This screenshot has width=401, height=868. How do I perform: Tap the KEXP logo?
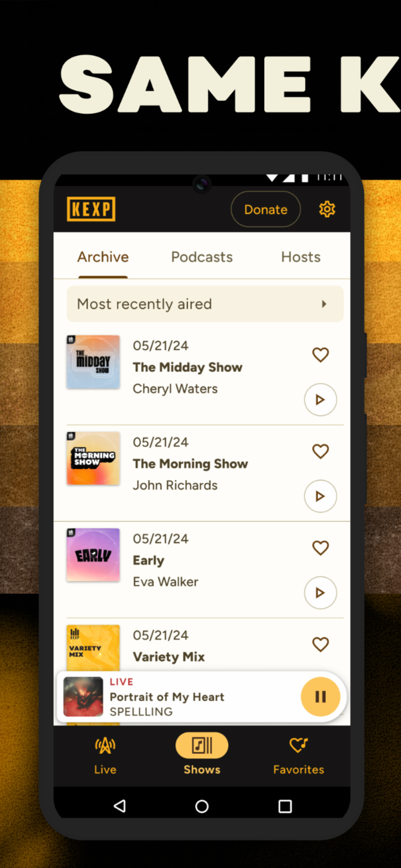(x=91, y=209)
